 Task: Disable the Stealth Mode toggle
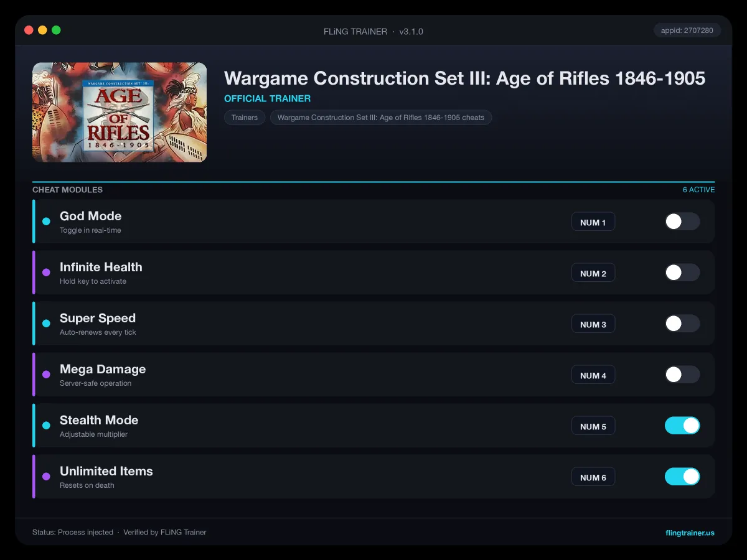pyautogui.click(x=682, y=426)
